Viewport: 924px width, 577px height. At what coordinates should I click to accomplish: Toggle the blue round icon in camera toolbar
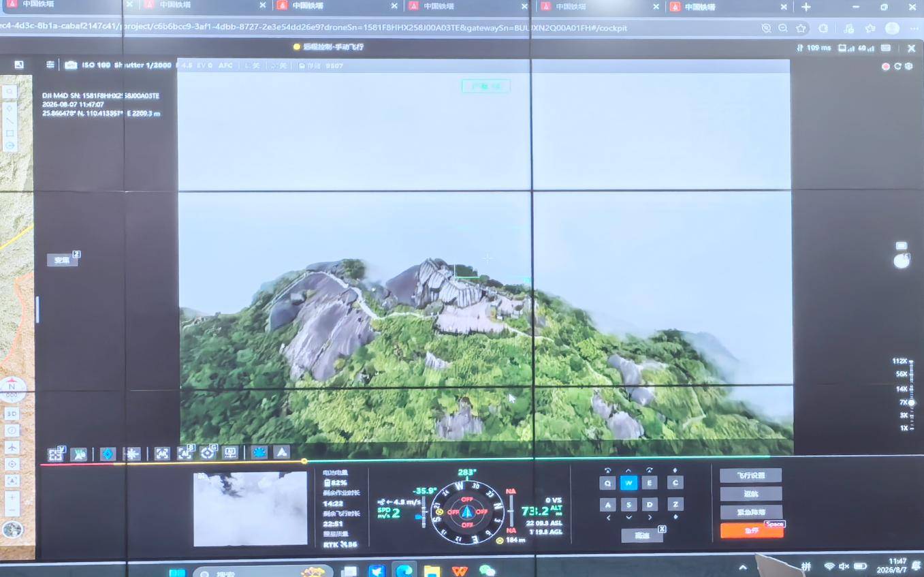(259, 452)
